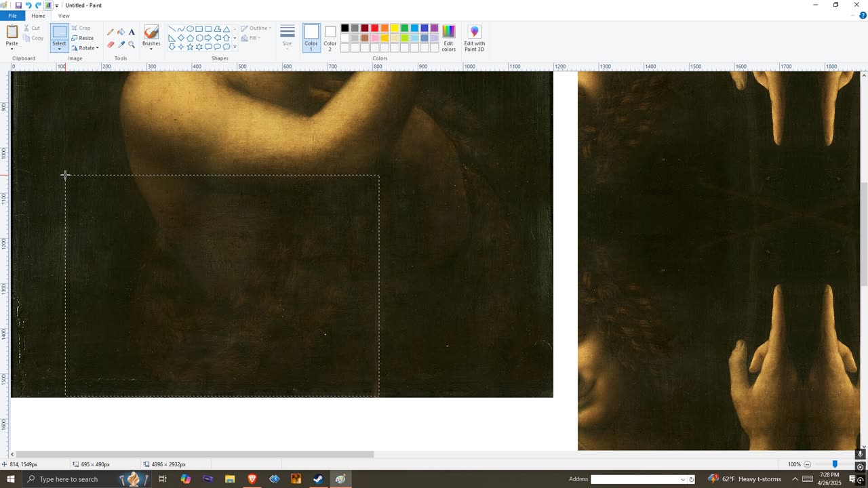Open the Brushes gallery
The image size is (868, 488).
pos(151,38)
